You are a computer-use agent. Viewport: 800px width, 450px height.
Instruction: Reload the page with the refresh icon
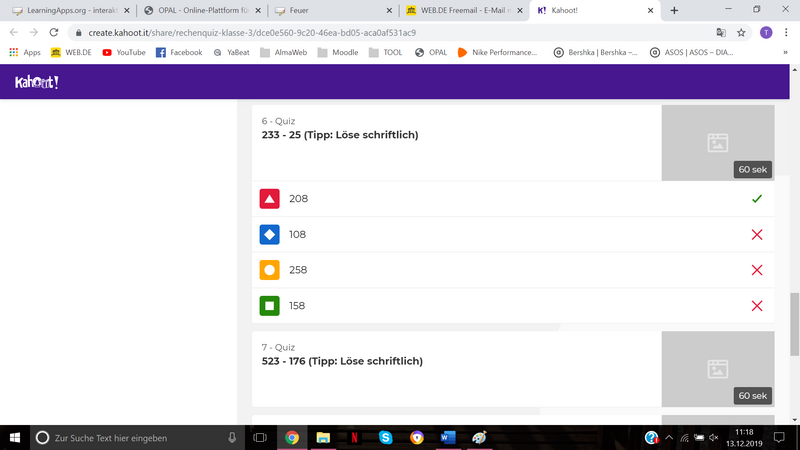pyautogui.click(x=57, y=32)
